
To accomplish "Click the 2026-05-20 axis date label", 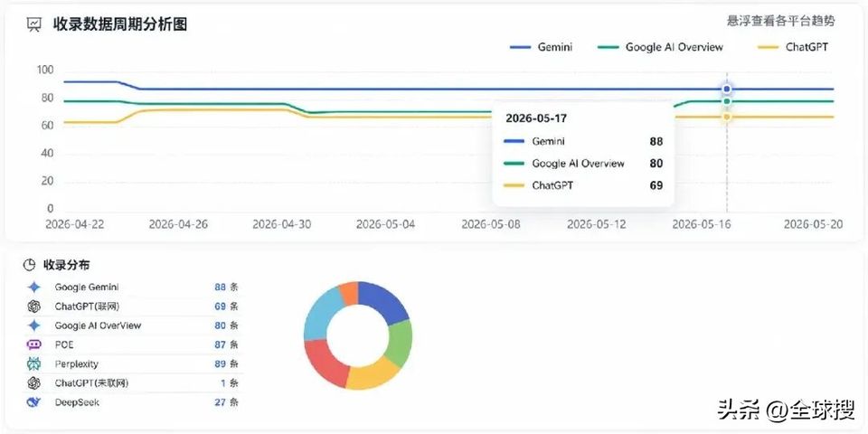I will point(813,224).
